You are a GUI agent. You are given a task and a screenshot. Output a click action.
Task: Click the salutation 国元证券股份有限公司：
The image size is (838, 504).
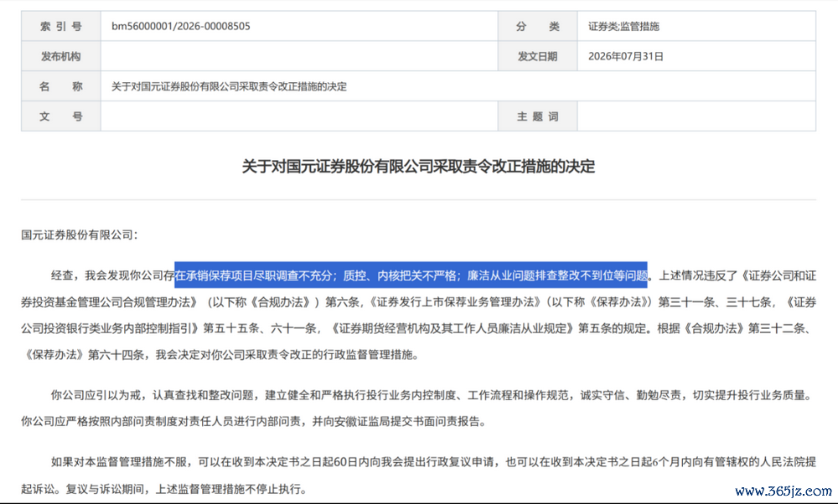point(80,235)
